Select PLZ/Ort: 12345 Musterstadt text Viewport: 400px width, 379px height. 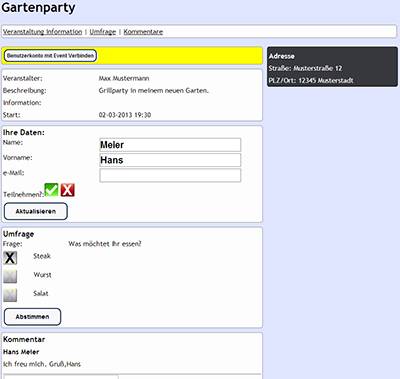(x=311, y=81)
